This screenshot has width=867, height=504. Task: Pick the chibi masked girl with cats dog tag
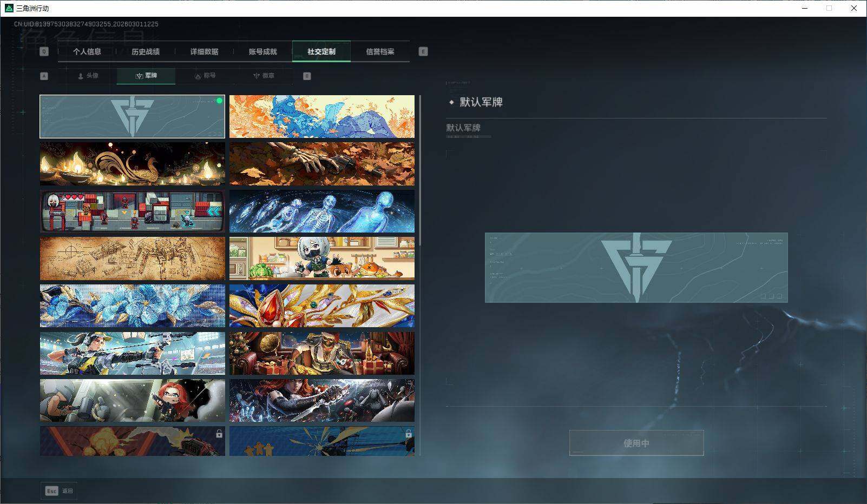322,258
